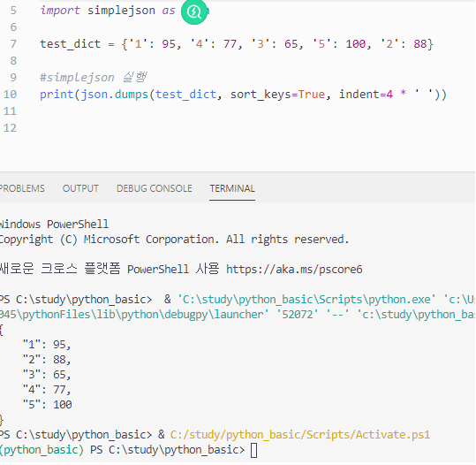The width and height of the screenshot is (476, 465).
Task: Click the 'Windows PowerShell' header text
Action: click(x=54, y=225)
